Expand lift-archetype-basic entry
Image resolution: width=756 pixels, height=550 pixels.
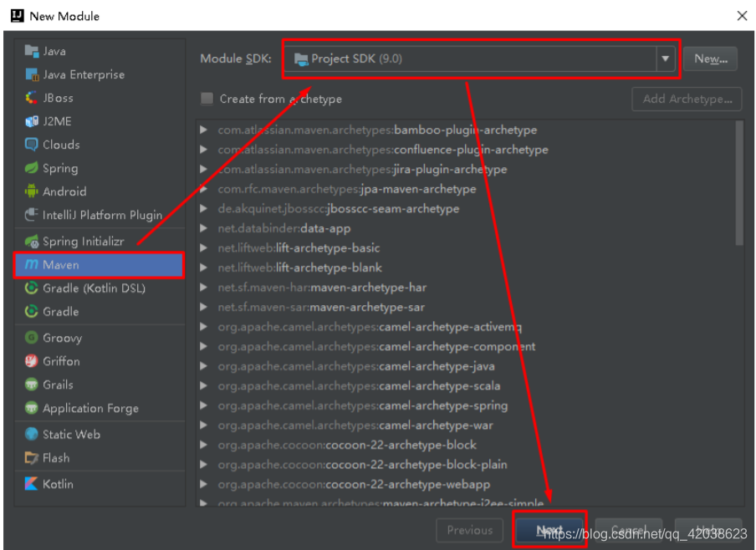coord(204,248)
